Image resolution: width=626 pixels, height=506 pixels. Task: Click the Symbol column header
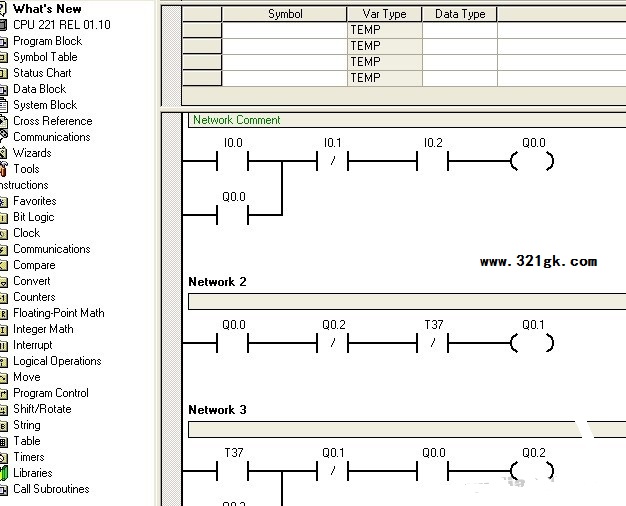285,14
